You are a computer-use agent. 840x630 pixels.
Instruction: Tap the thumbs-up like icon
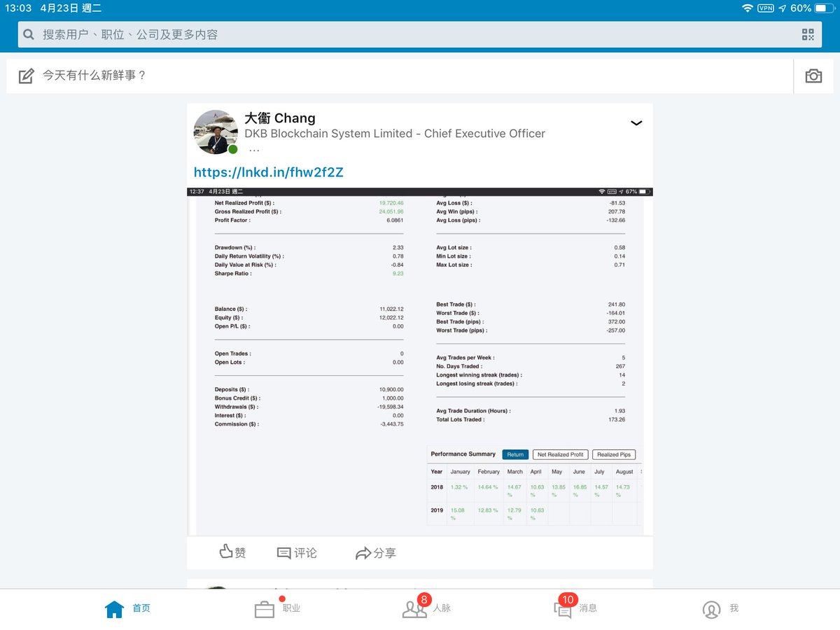(x=225, y=552)
